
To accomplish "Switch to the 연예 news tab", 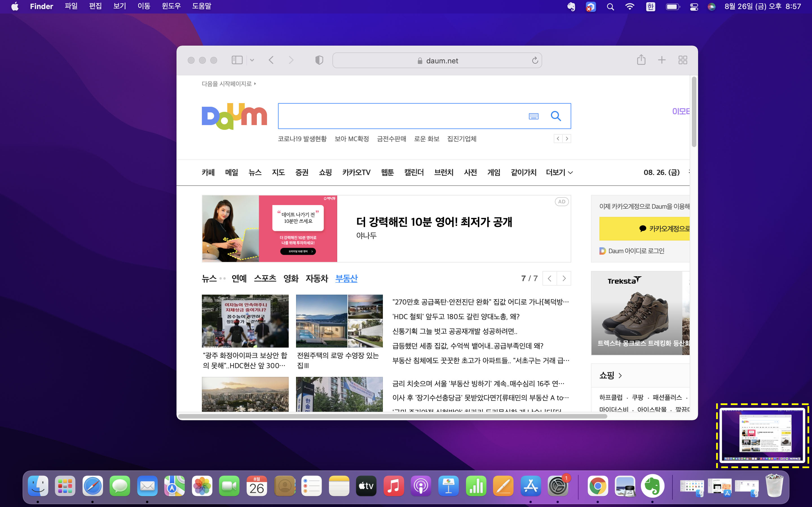I will pyautogui.click(x=239, y=278).
